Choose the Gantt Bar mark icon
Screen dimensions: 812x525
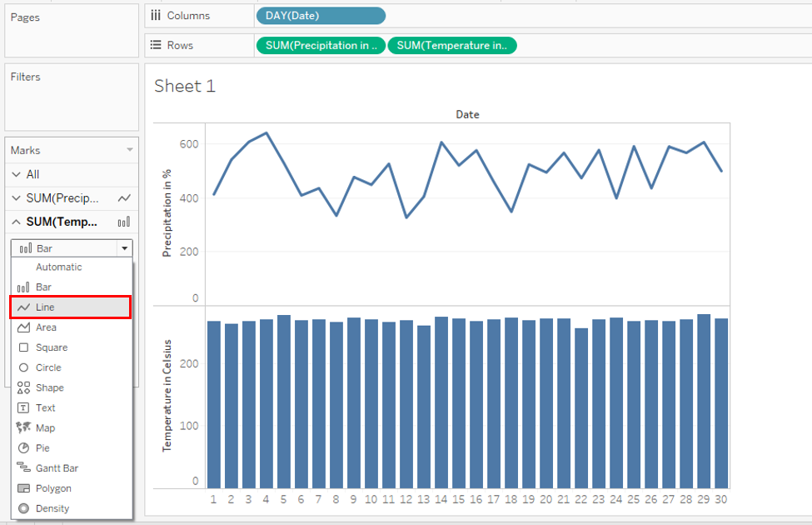(23, 468)
